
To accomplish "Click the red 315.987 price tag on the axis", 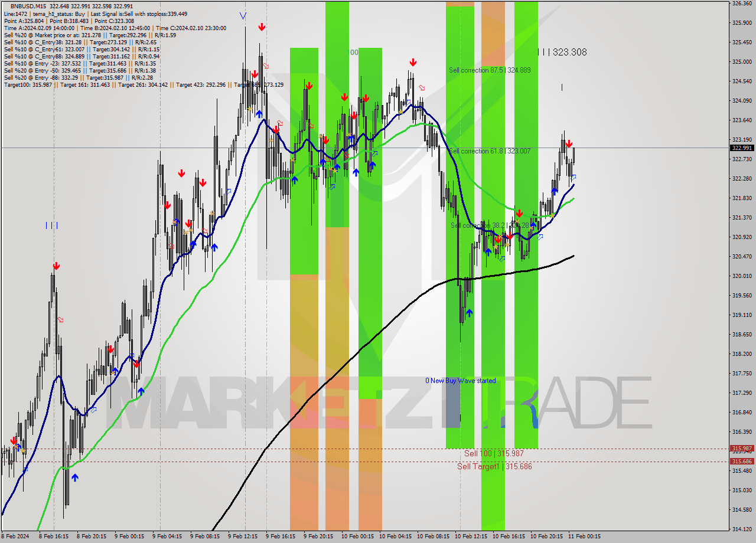I will click(x=742, y=449).
